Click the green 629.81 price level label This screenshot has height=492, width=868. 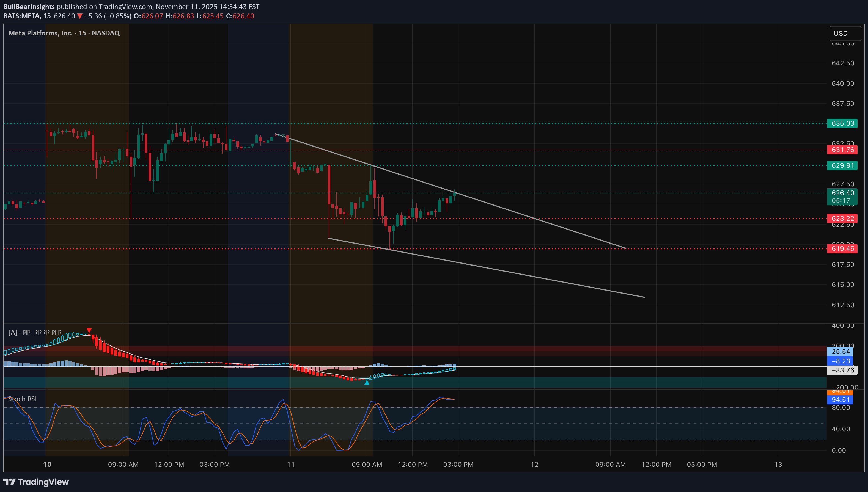pyautogui.click(x=842, y=165)
